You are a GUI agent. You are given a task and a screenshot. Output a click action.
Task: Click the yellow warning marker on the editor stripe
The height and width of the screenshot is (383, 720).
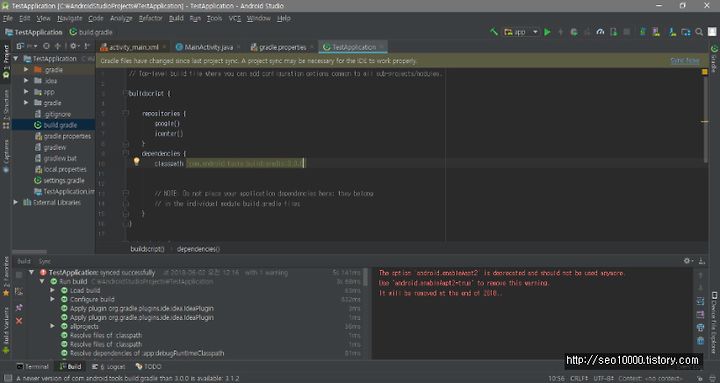coord(705,122)
